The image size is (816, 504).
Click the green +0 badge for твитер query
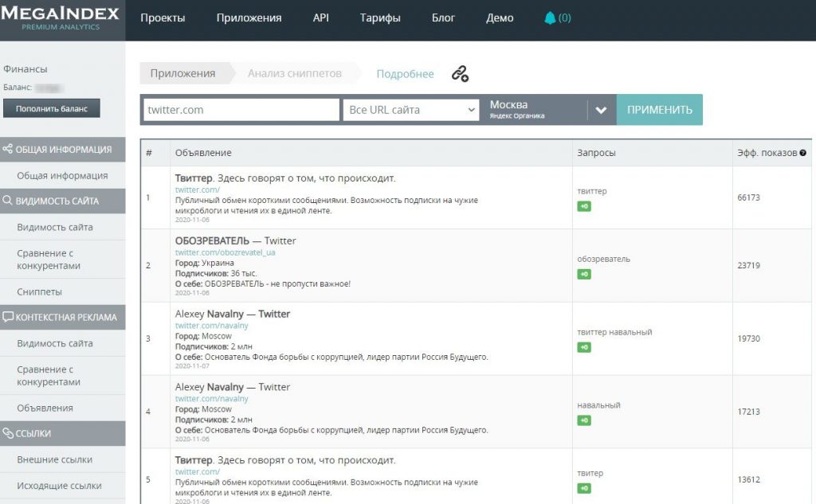coord(584,488)
